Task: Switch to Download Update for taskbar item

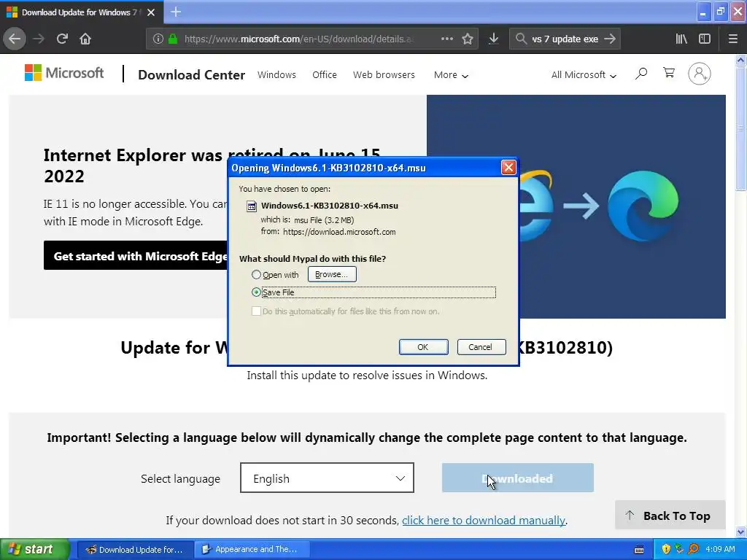Action: tap(135, 550)
